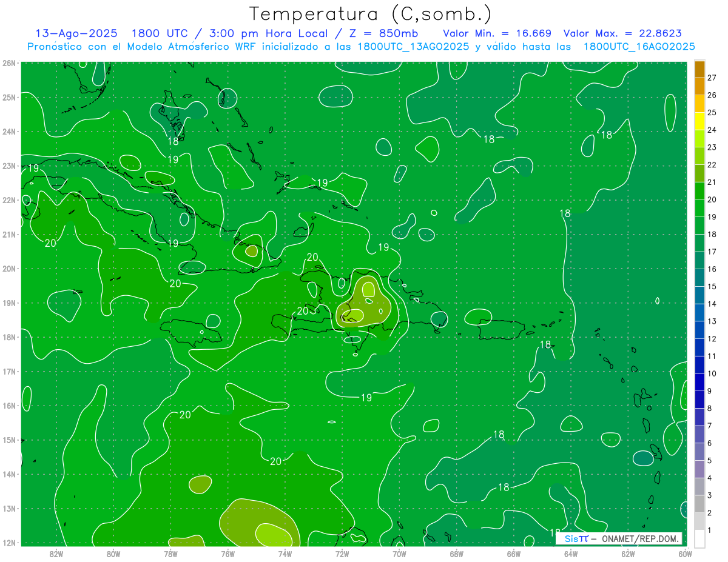The height and width of the screenshot is (562, 728).
Task: Click color scale value 5
Action: pyautogui.click(x=710, y=461)
